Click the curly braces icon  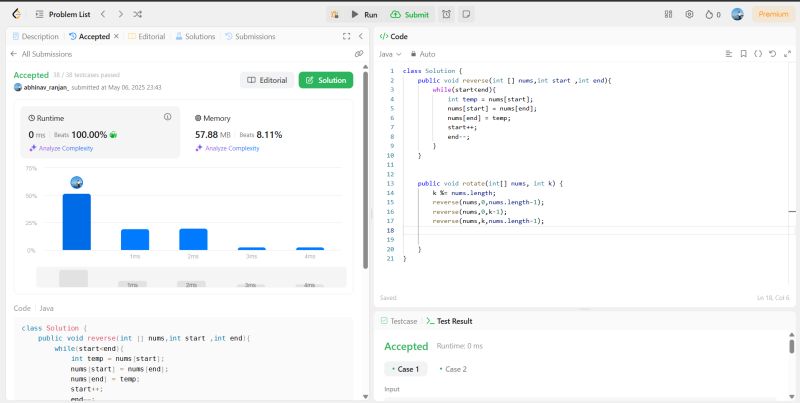coord(758,54)
